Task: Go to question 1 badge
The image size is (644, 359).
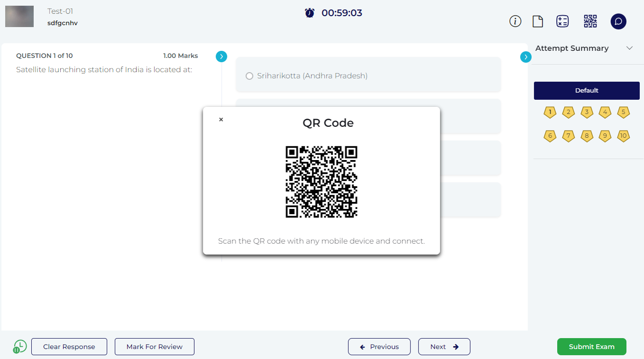Action: (x=550, y=113)
